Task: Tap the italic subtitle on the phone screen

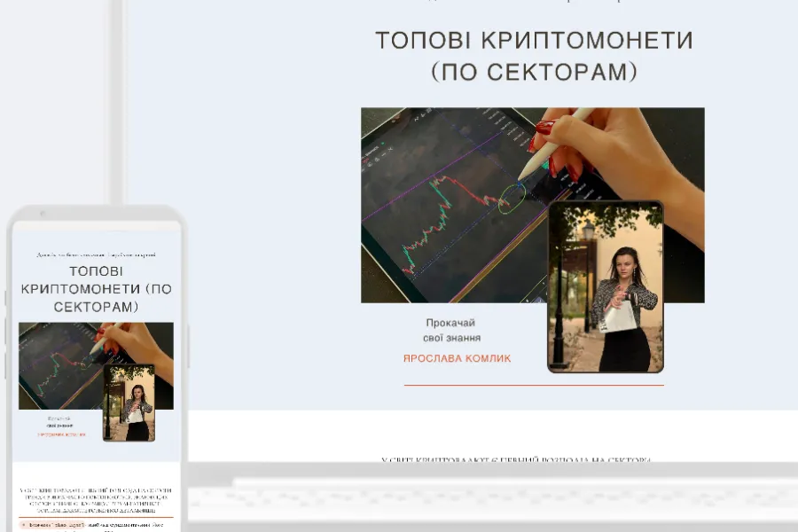Action: [x=96, y=254]
